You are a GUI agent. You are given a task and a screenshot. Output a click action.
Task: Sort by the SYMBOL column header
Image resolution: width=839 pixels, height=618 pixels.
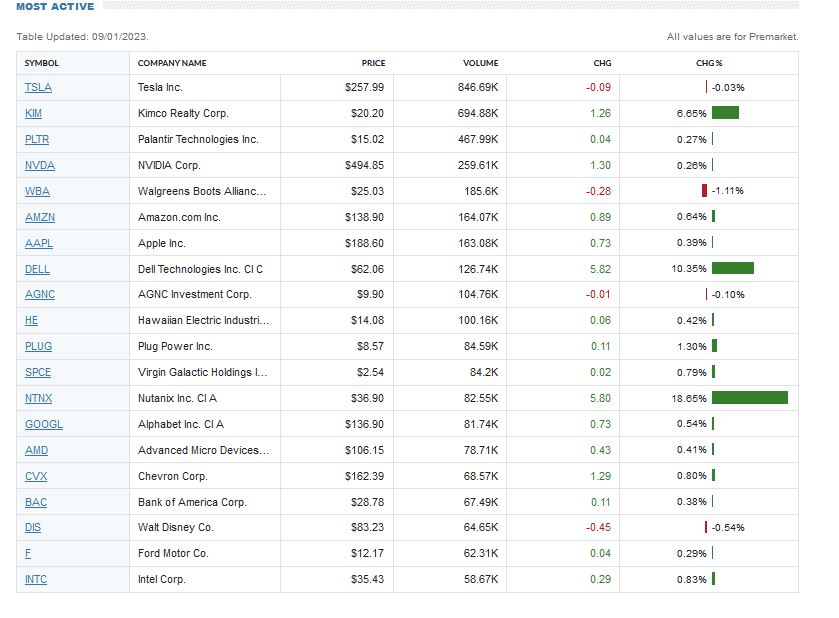pyautogui.click(x=42, y=63)
